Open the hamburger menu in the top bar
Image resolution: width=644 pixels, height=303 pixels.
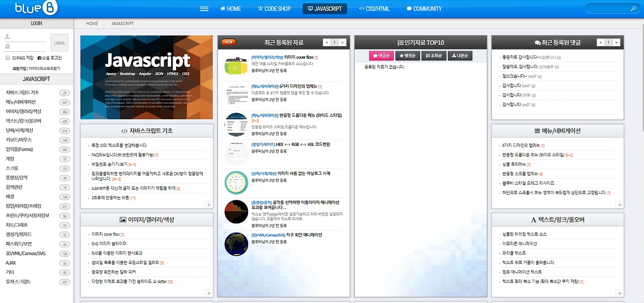tap(204, 9)
